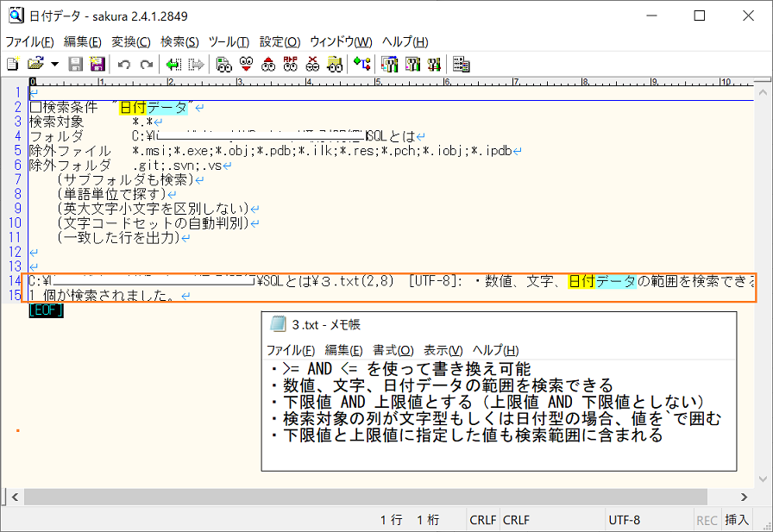Click the undo arrow in toolbar
This screenshot has width=773, height=532.
(x=123, y=65)
